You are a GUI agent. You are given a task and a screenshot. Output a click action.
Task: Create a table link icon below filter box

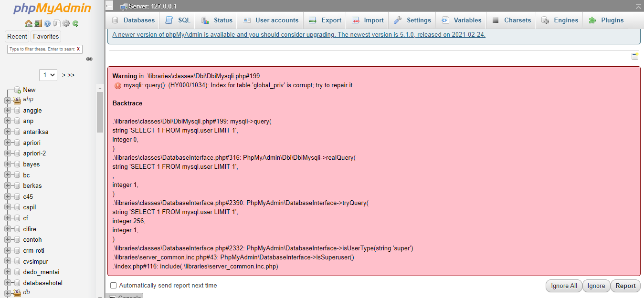tap(89, 59)
